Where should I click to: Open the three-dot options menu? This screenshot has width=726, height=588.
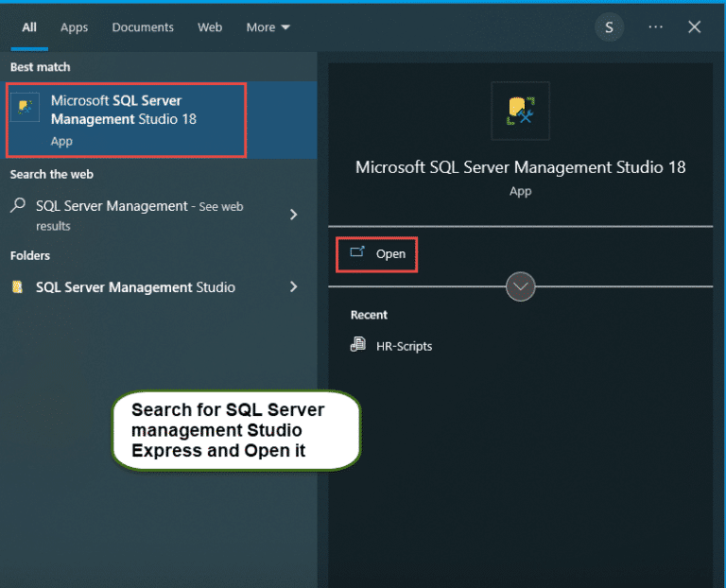click(655, 27)
